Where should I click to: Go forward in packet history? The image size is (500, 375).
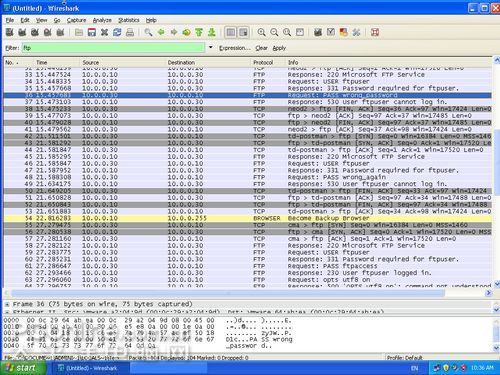coord(174,32)
